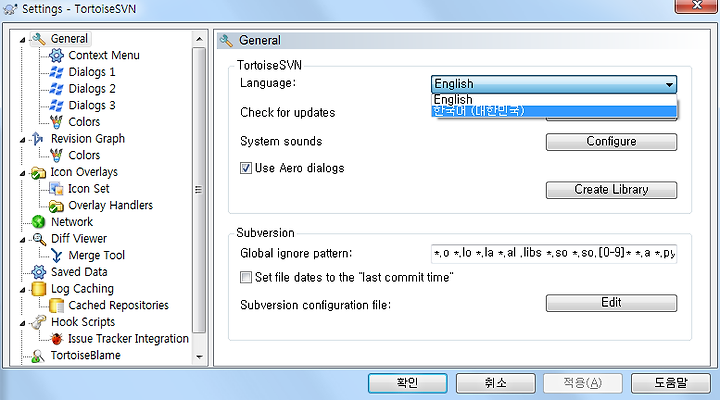Enable Set file dates to last commit time
This screenshot has width=720, height=400.
[246, 277]
